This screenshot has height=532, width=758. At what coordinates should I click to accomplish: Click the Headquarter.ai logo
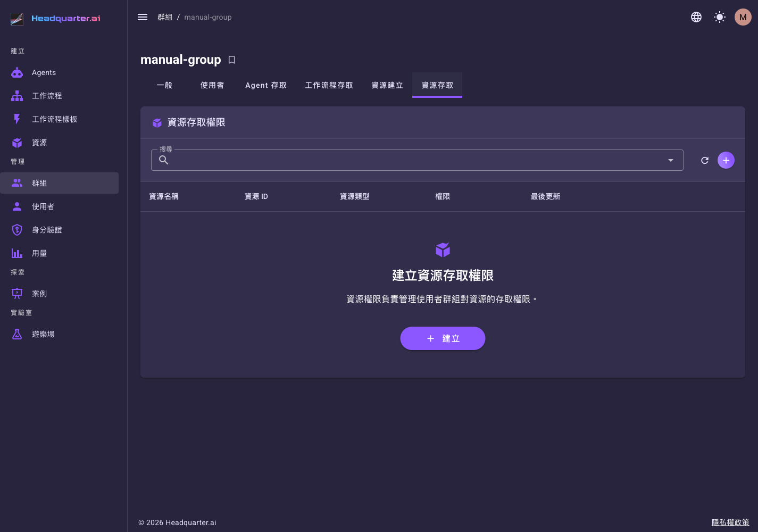pyautogui.click(x=55, y=19)
